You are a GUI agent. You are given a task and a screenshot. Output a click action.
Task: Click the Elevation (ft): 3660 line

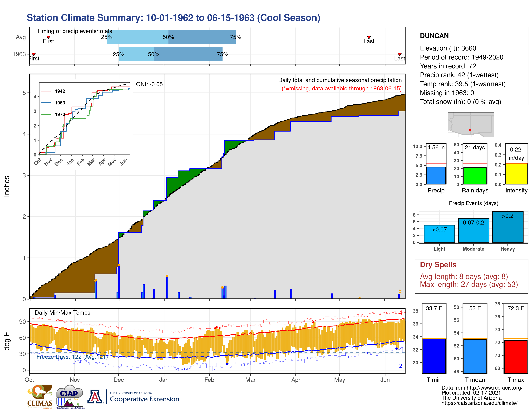[x=448, y=48]
